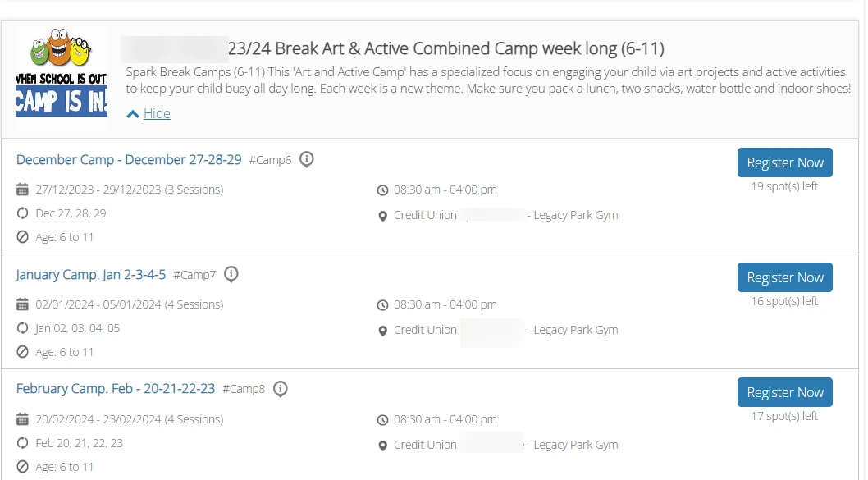868x480 pixels.
Task: Click the Hide link under camp description
Action: pos(157,113)
